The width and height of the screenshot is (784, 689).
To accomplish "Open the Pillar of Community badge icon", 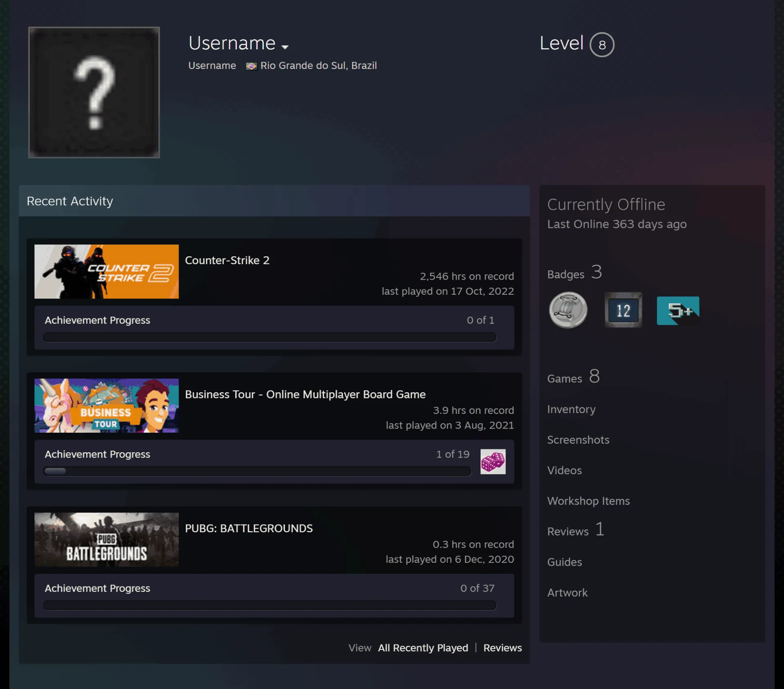I will coord(568,310).
